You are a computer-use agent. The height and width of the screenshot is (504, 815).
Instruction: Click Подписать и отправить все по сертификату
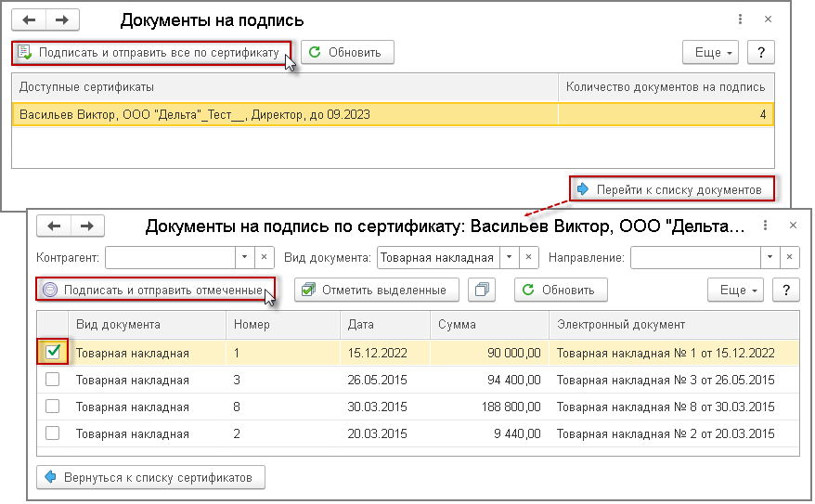[151, 53]
